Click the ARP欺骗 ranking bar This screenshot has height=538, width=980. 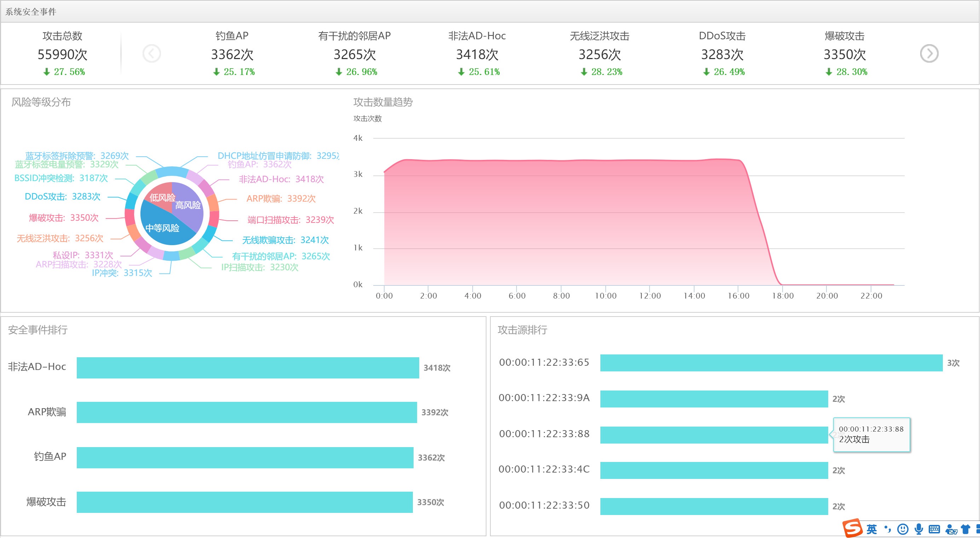point(247,412)
